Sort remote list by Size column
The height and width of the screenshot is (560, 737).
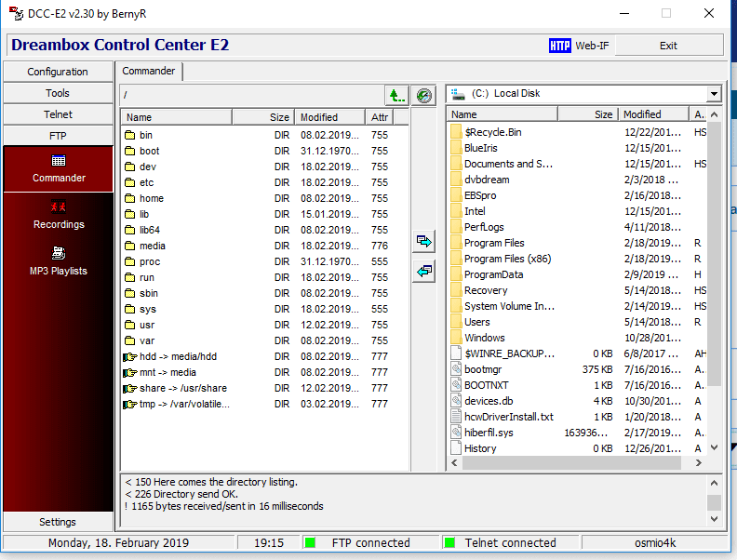(263, 117)
